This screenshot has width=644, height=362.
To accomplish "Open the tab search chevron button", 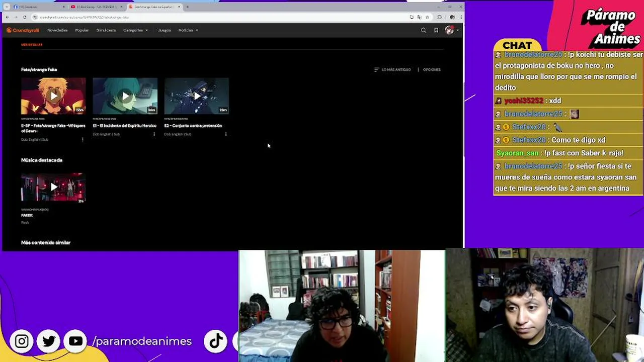I will point(7,7).
